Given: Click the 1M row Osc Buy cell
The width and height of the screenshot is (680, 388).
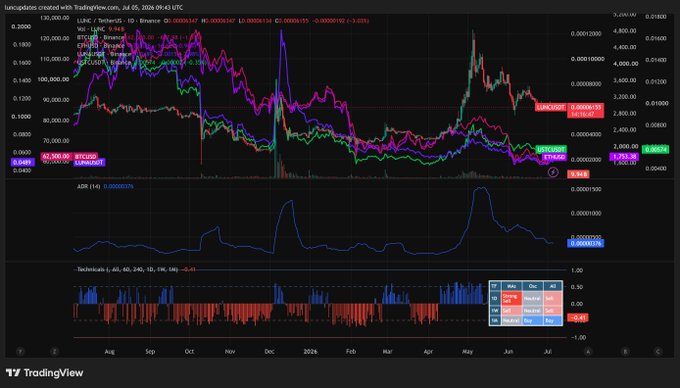Looking at the screenshot, I should coord(533,321).
